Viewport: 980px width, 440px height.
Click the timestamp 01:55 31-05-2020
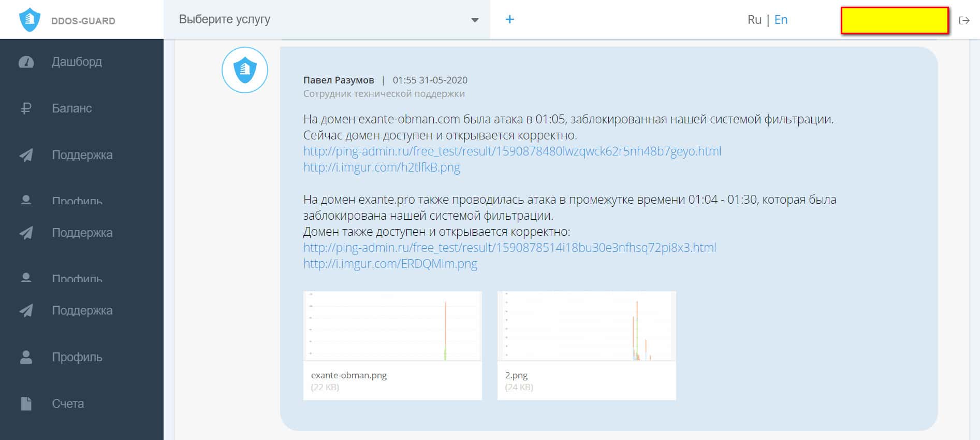tap(430, 80)
